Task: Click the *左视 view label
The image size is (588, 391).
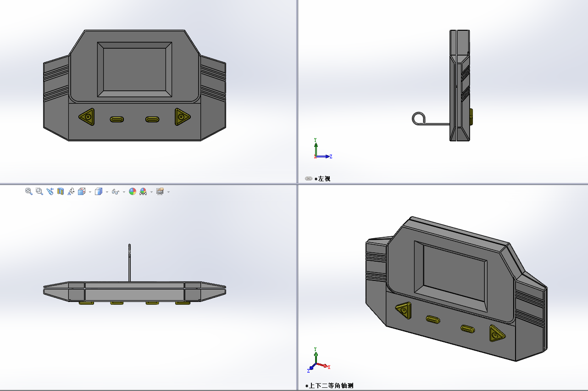Action: tap(322, 179)
